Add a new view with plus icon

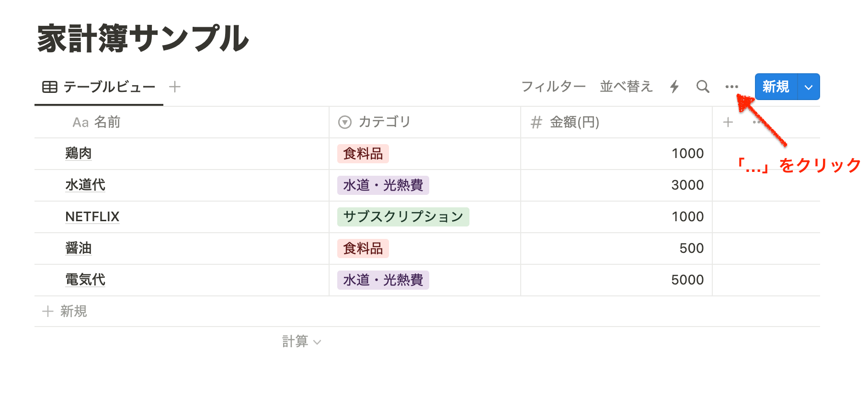(175, 87)
